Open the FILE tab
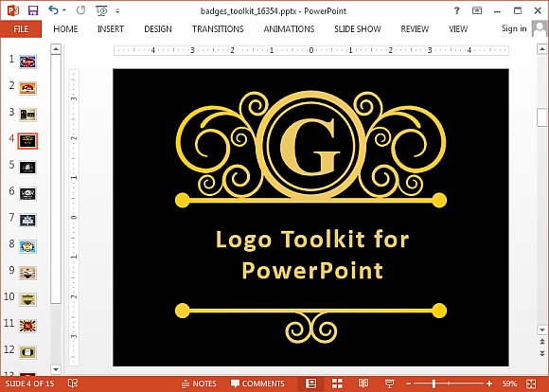The width and height of the screenshot is (549, 392). [x=21, y=28]
